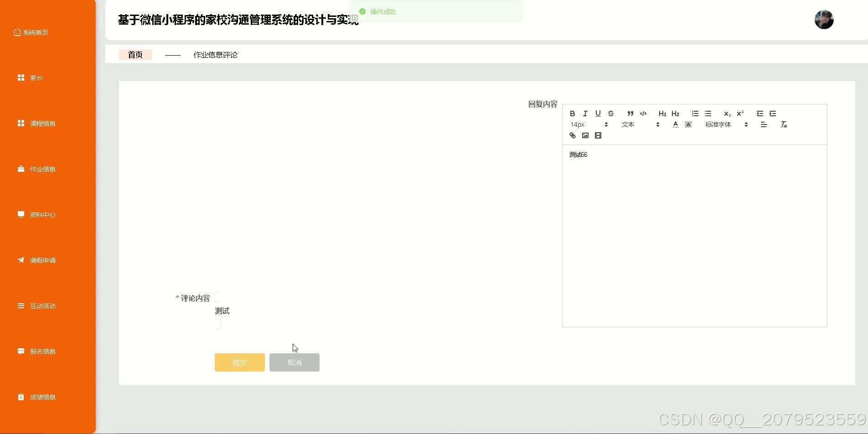Open the user avatar menu

point(824,20)
